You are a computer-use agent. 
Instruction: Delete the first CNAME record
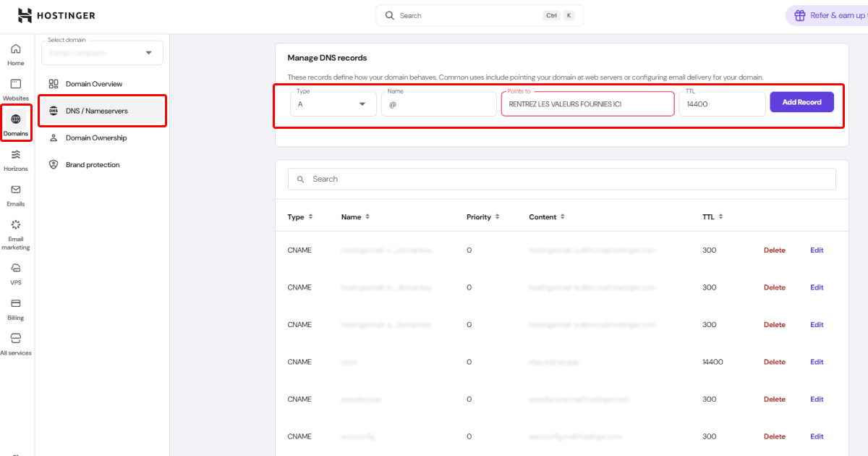pos(774,250)
